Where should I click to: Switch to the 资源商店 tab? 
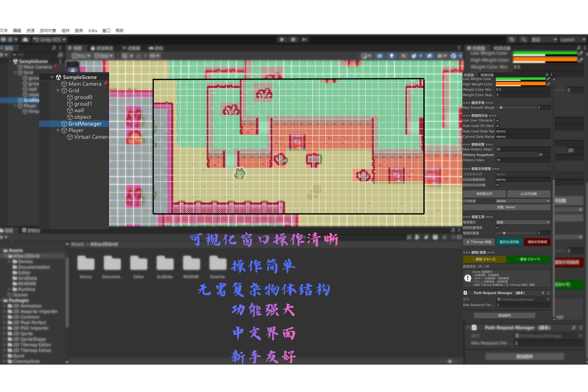102,48
